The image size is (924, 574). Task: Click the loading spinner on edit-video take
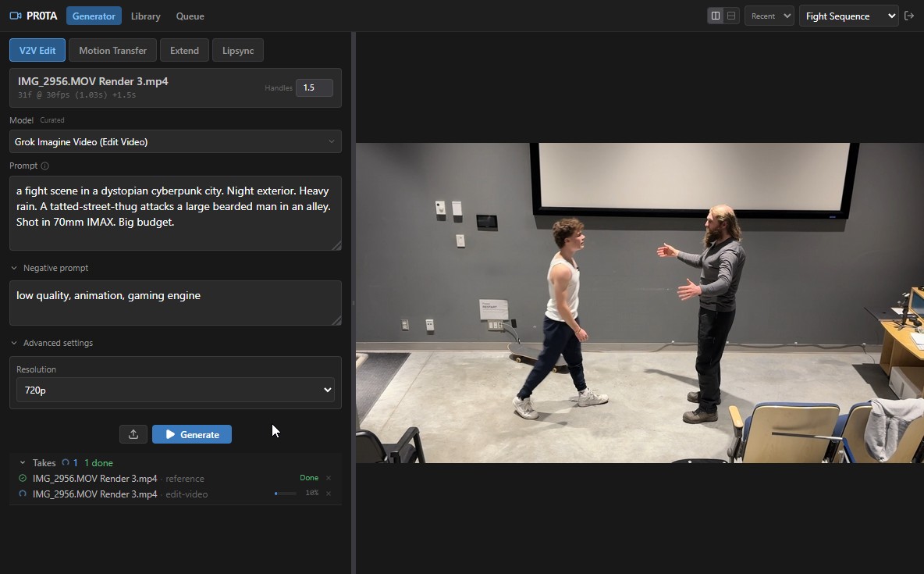21,494
